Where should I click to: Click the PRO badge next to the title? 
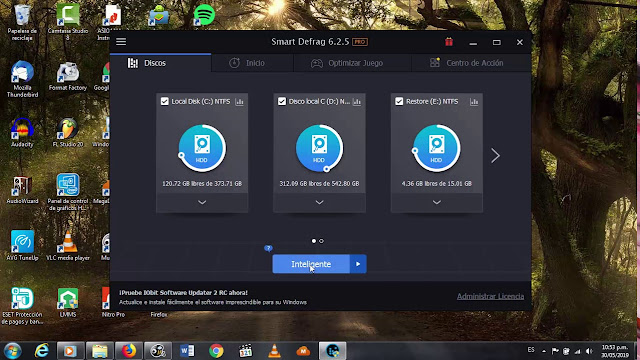(360, 42)
